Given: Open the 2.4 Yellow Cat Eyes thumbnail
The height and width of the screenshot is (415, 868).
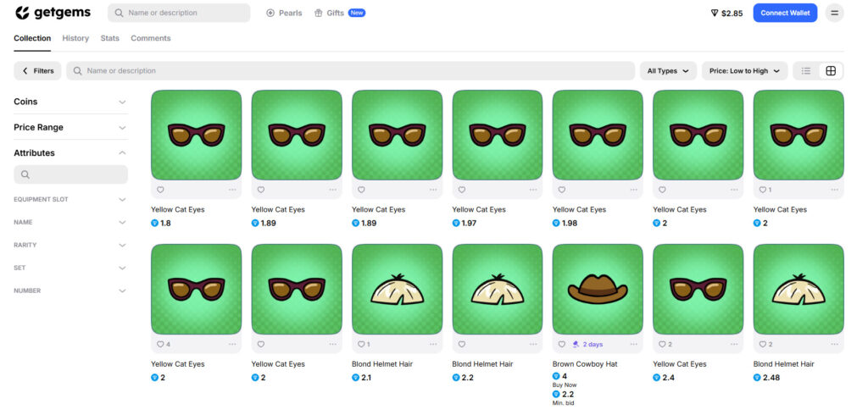Looking at the screenshot, I should click(698, 290).
